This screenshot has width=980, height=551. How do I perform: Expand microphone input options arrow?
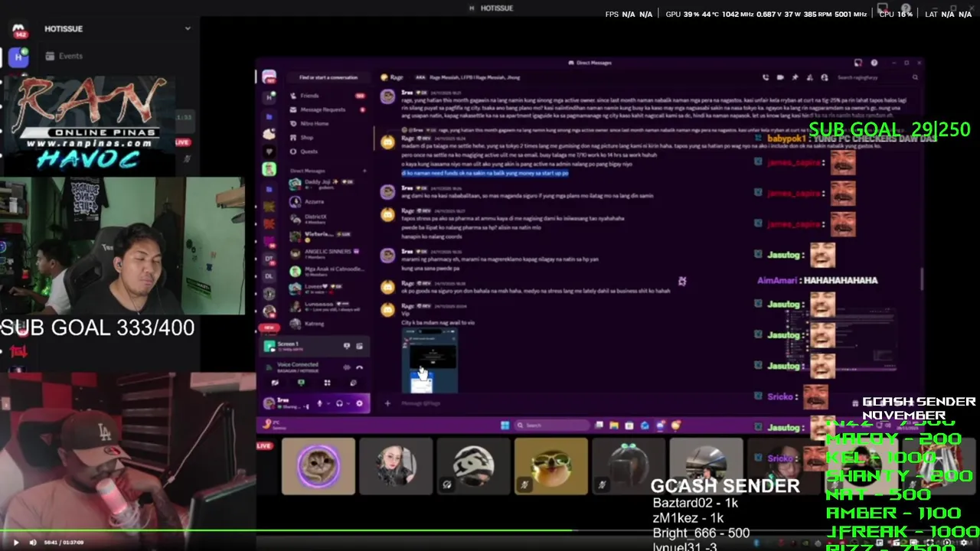(328, 403)
